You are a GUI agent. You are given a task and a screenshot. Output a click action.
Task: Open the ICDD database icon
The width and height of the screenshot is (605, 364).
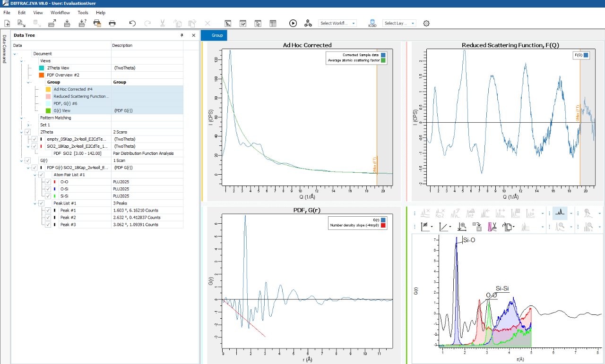(372, 23)
